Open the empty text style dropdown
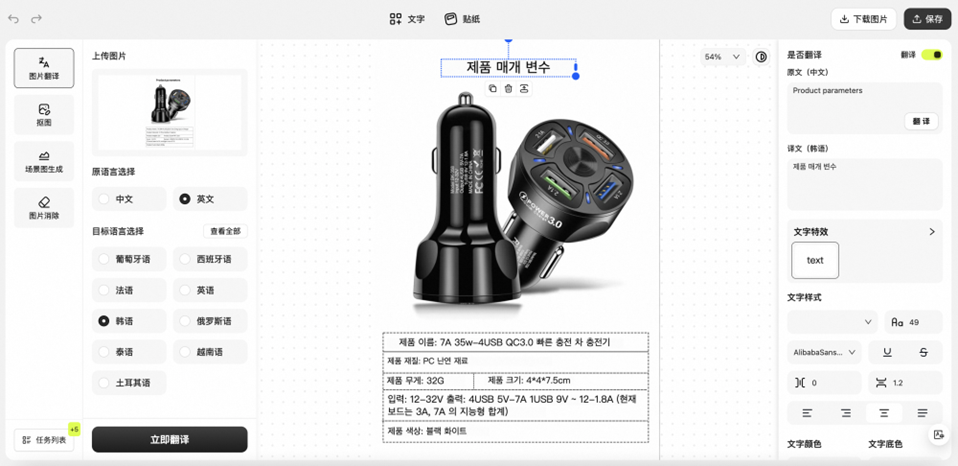Viewport: 958px width, 466px height. [833, 322]
